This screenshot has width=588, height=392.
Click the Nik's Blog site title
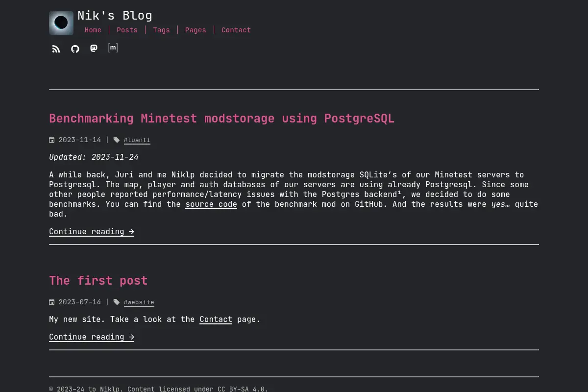point(115,16)
